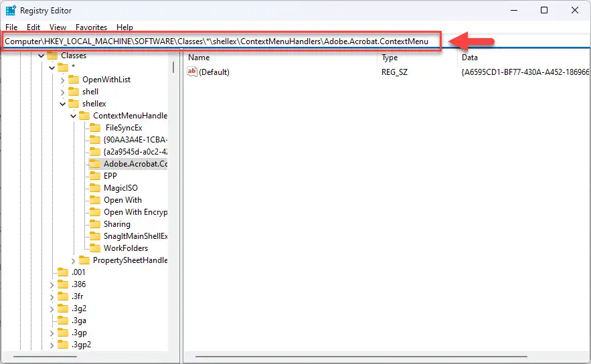Click the ab string icon beside (Default)
Image resolution: width=591 pixels, height=364 pixels.
point(192,72)
